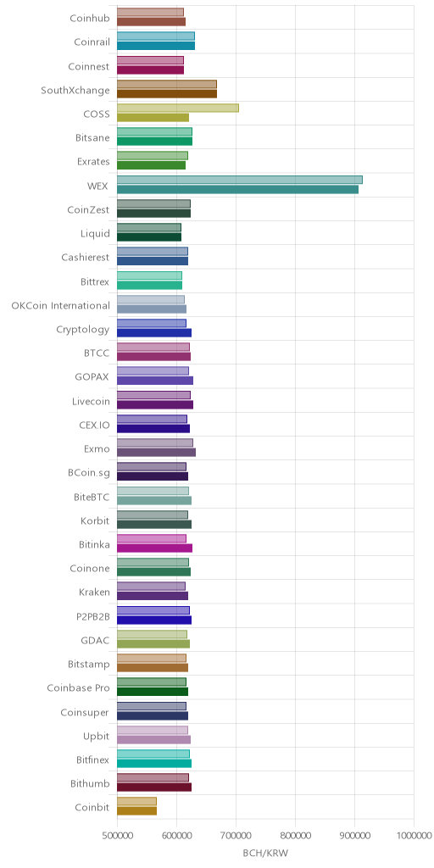The width and height of the screenshot is (434, 868).
Task: Click the SouthXchange brown lower bar
Action: point(167,93)
